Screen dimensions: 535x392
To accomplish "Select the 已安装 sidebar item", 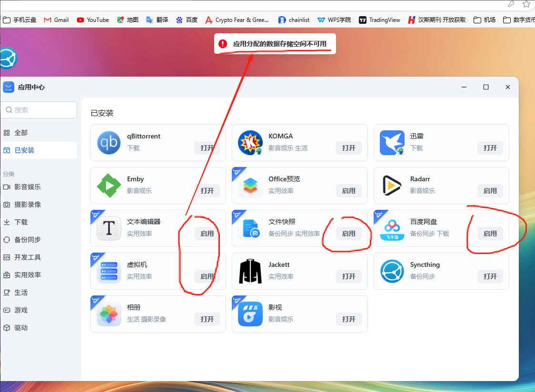I will point(39,150).
